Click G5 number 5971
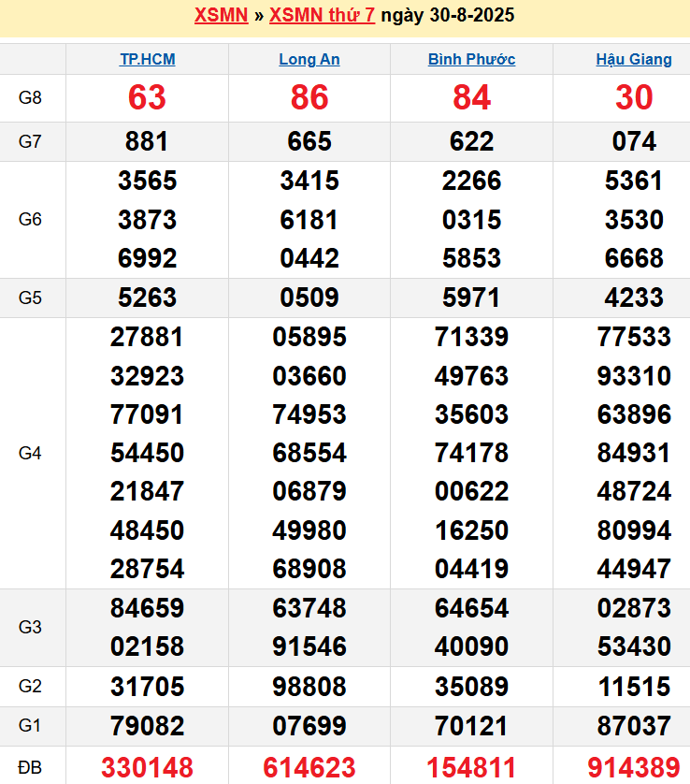Screen dimensions: 690x784 click(x=471, y=298)
